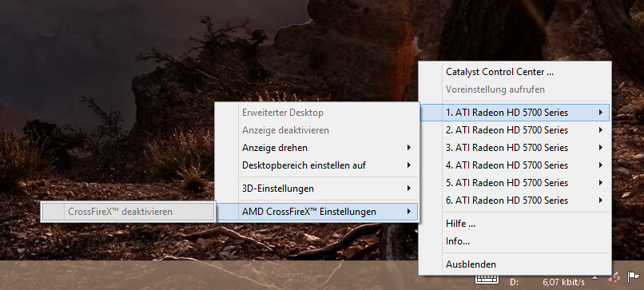
Task: Click the Info... menu entry
Action: (515, 241)
